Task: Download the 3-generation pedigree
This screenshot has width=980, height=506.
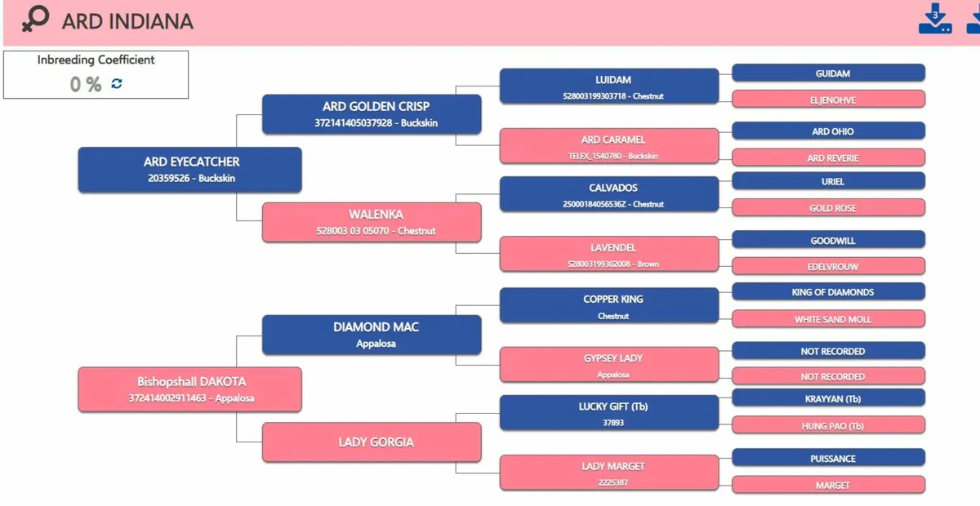Action: pos(935,20)
